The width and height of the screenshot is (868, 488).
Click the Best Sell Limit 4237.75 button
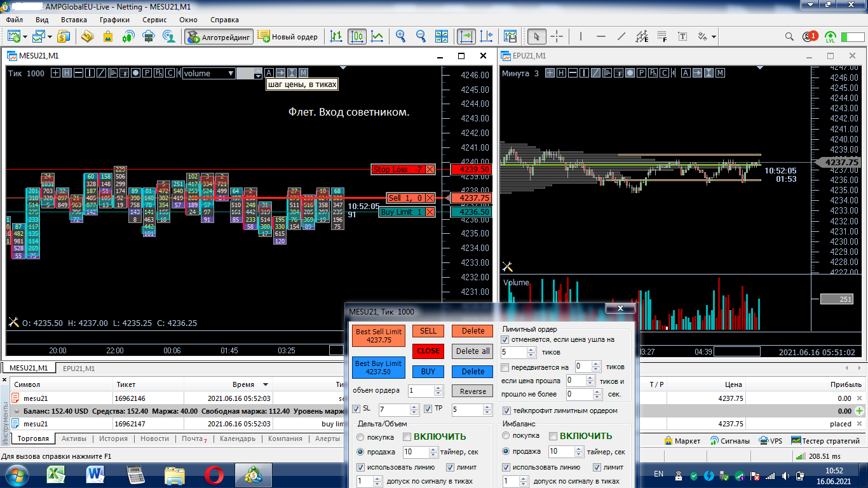[379, 335]
